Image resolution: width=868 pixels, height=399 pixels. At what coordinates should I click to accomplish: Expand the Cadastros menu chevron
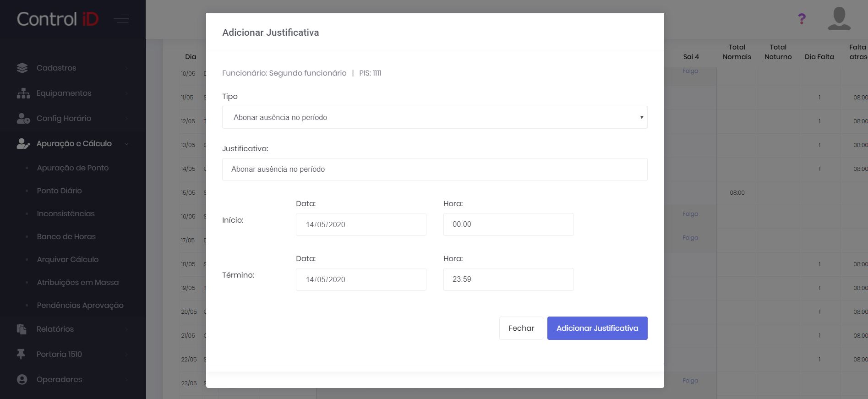pyautogui.click(x=126, y=68)
